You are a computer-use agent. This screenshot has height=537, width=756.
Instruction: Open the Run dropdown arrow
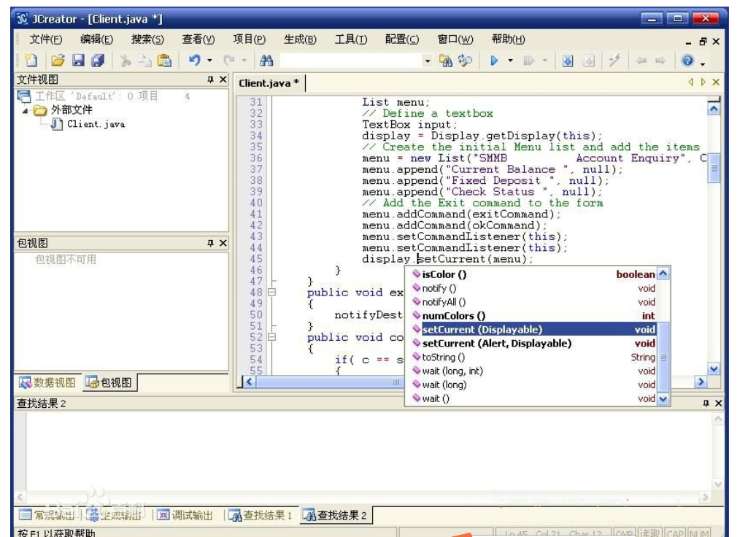(510, 61)
